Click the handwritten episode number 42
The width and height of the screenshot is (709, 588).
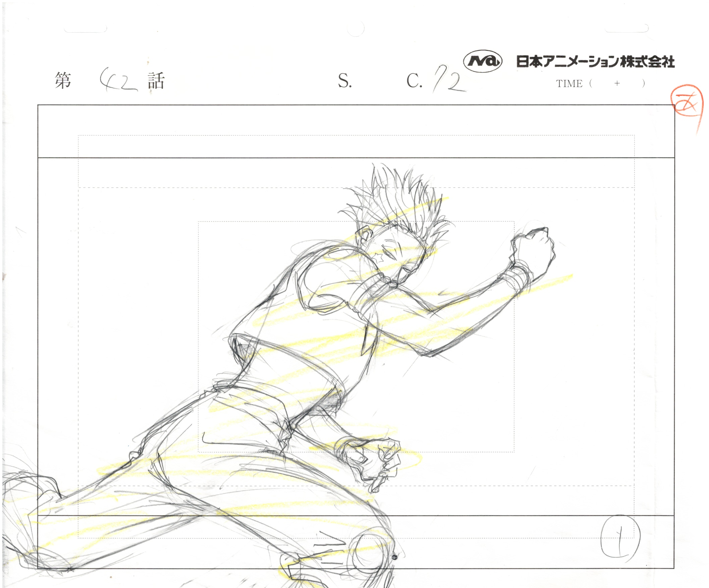(x=118, y=80)
